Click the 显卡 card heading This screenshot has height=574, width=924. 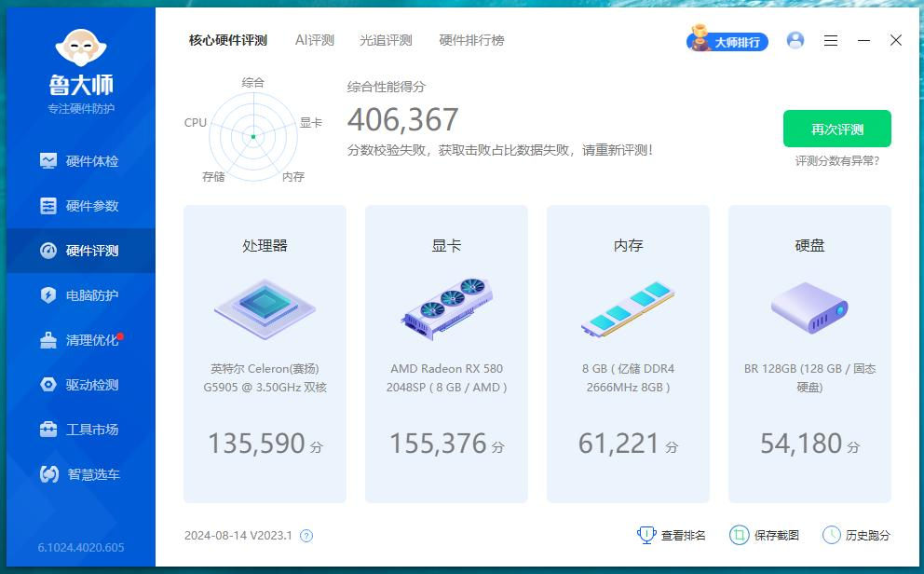[x=446, y=245]
